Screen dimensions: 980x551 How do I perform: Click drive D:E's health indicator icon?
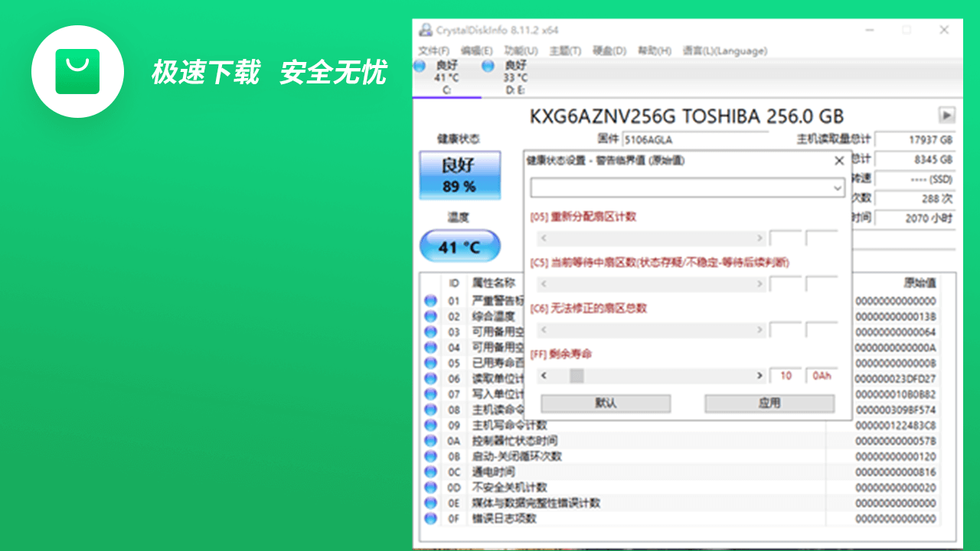[x=487, y=67]
